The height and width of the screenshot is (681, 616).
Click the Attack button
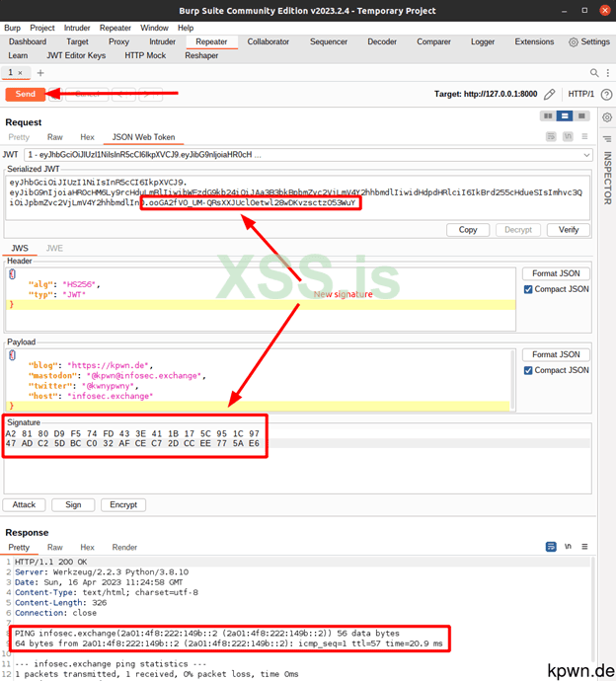point(24,504)
